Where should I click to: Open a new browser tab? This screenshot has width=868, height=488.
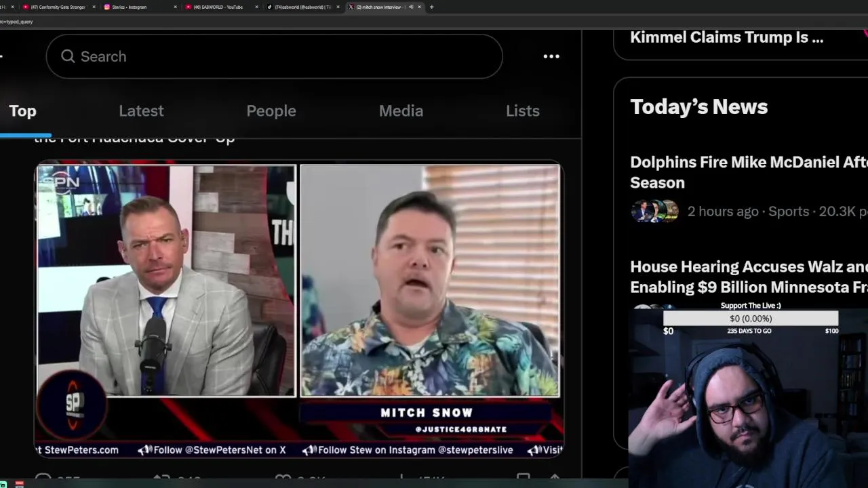pyautogui.click(x=432, y=7)
